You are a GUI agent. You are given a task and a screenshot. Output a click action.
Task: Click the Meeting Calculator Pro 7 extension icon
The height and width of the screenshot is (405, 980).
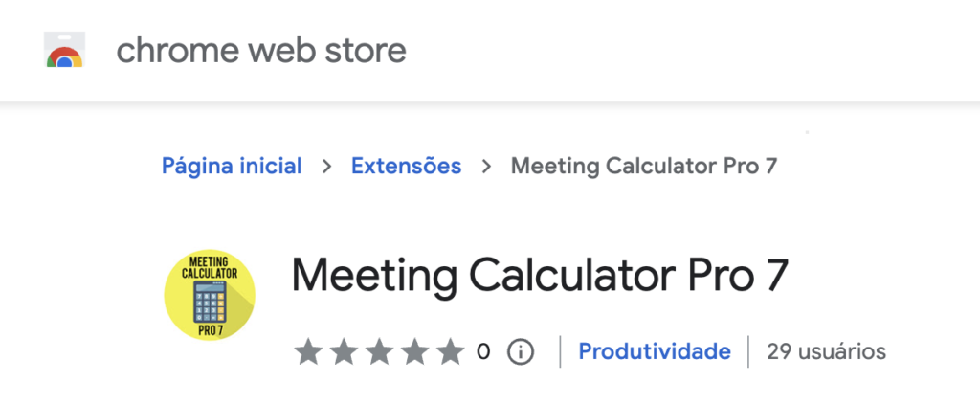point(210,295)
